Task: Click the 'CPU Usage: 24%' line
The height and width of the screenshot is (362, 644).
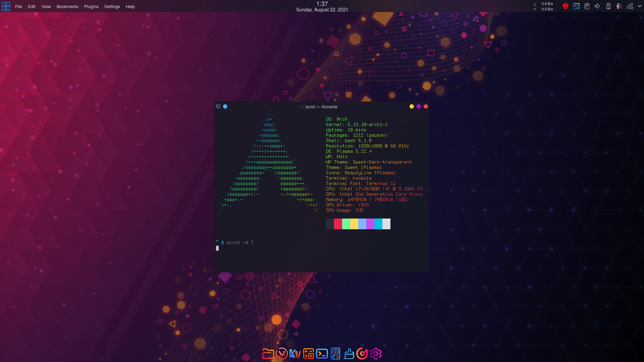Action: [345, 210]
